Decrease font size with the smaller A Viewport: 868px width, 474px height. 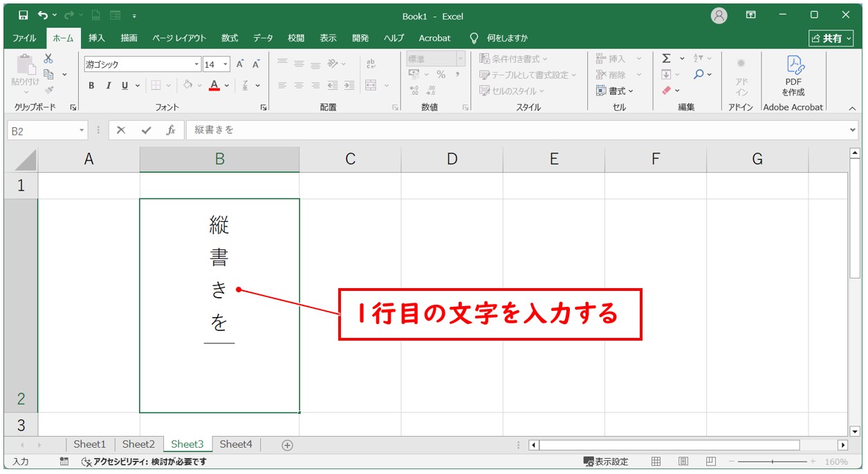point(256,64)
